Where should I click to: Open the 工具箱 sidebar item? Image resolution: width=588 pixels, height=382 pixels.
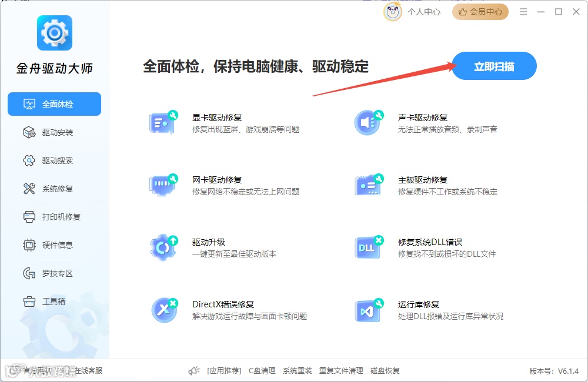(54, 301)
